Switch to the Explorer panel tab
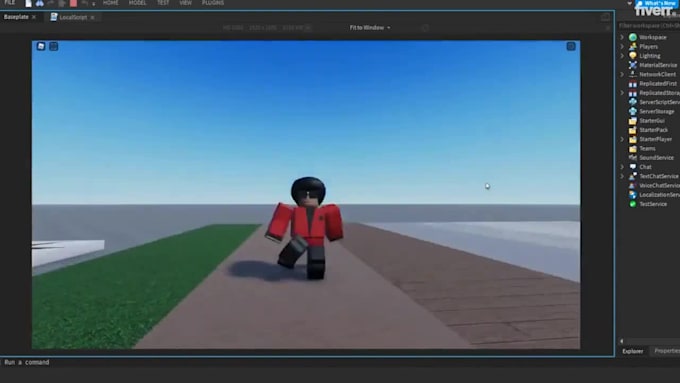The width and height of the screenshot is (680, 383). pos(633,351)
